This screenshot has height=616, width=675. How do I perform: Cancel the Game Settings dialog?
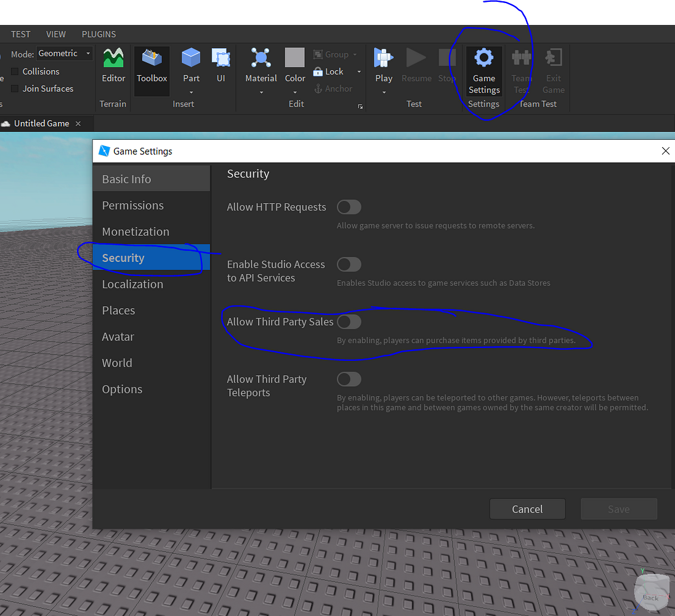click(527, 509)
